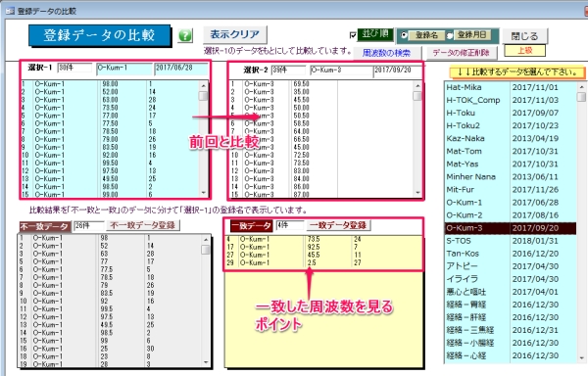Click the 閉じる button
This screenshot has height=376, width=588.
[524, 36]
